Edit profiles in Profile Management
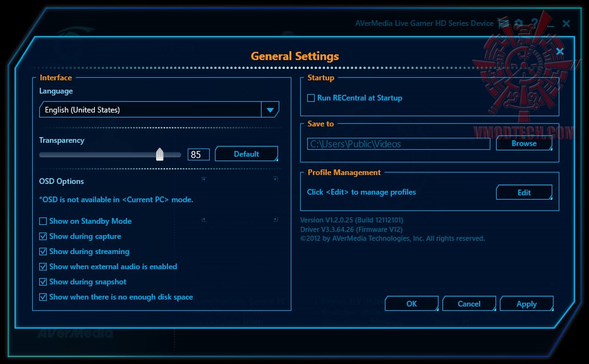 (x=524, y=192)
